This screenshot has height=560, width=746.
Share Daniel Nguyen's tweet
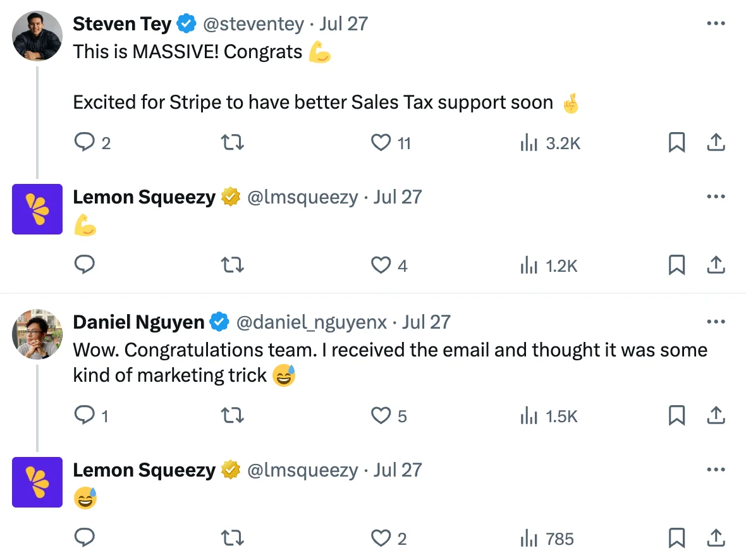(x=716, y=416)
